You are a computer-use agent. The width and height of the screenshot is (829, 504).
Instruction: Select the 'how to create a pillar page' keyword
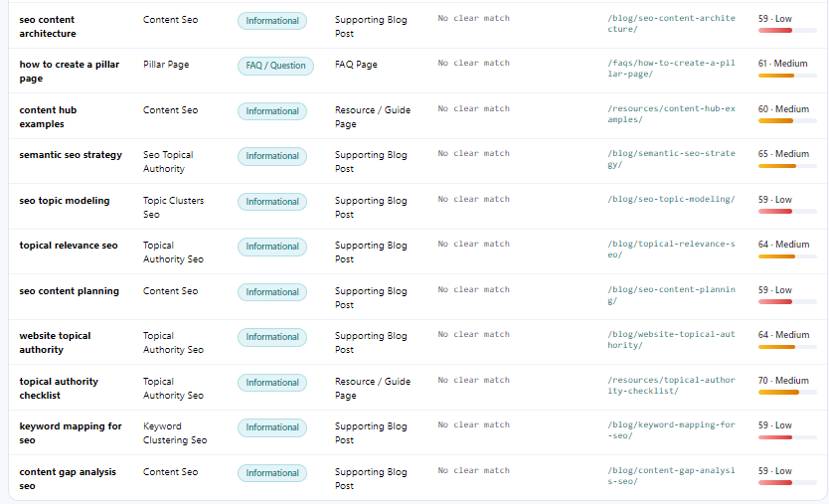[70, 72]
